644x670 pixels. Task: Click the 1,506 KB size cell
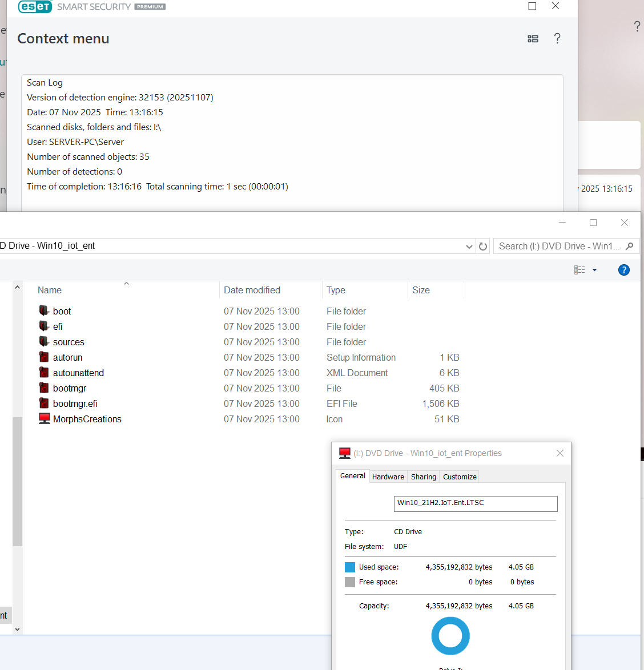[441, 403]
